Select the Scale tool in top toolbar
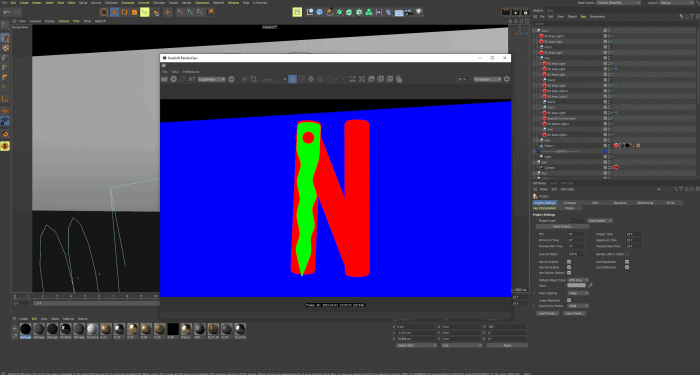The width and height of the screenshot is (700, 375). 134,12
